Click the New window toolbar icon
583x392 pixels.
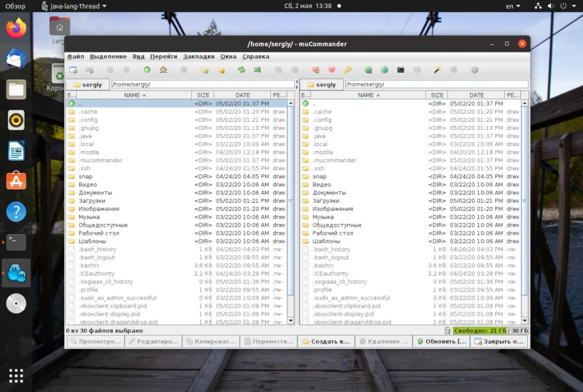(x=73, y=70)
